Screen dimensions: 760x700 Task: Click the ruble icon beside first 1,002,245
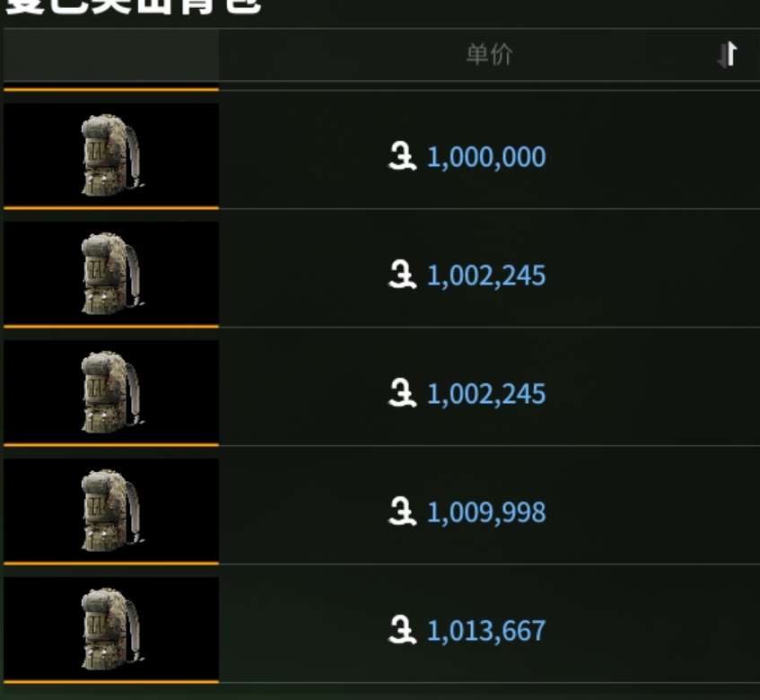click(x=402, y=275)
